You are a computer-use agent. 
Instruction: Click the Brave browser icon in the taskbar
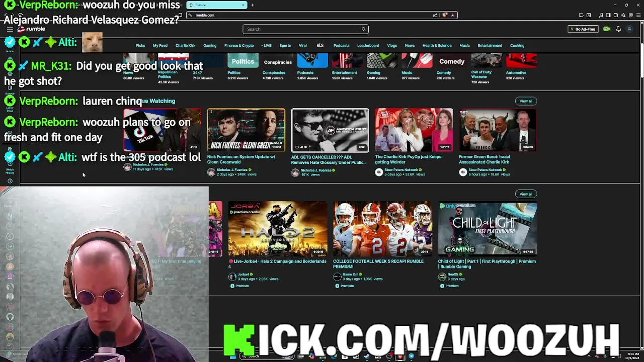click(x=399, y=356)
